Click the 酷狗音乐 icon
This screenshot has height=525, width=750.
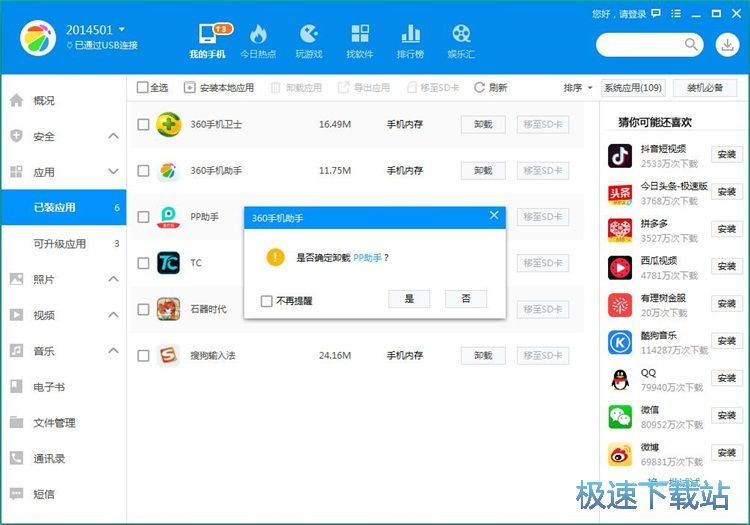coord(620,342)
